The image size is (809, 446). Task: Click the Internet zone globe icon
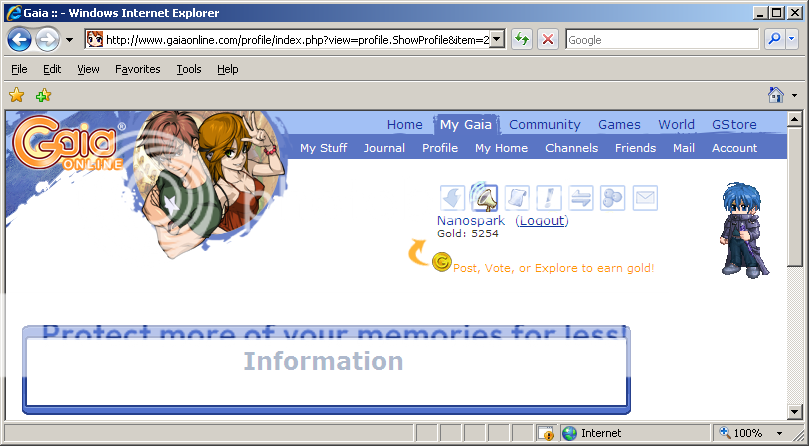[569, 433]
